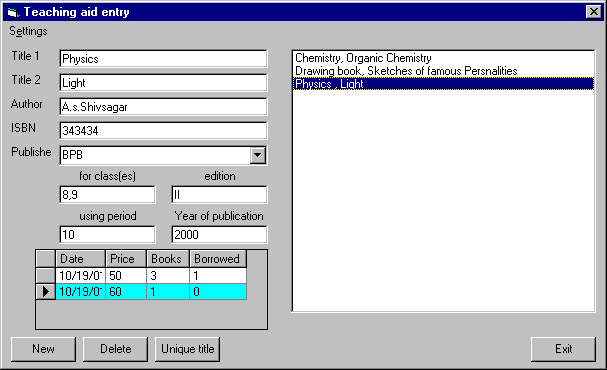Image resolution: width=607 pixels, height=370 pixels.
Task: Click the Date column header
Action: pyautogui.click(x=81, y=259)
